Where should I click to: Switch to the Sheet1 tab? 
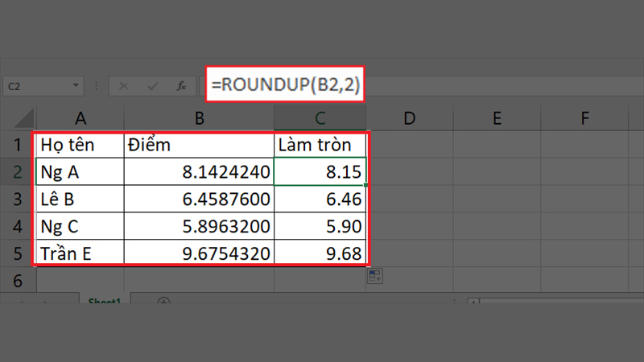coord(105,300)
